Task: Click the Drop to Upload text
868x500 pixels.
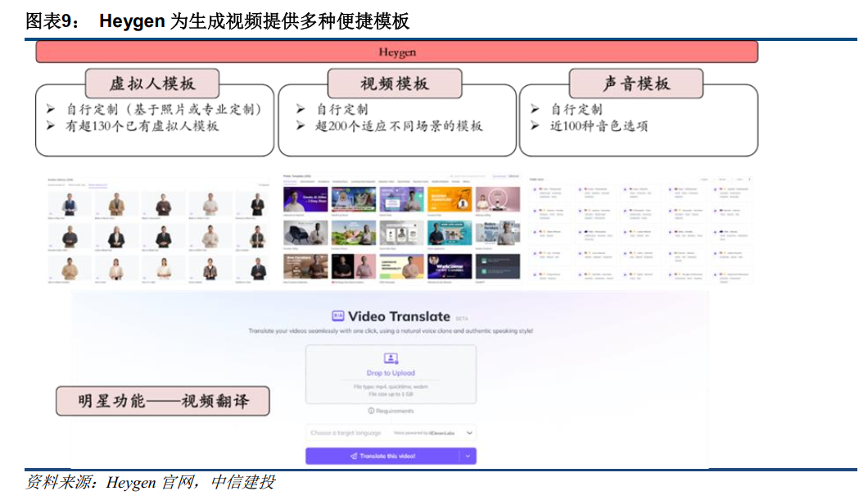Action: [x=391, y=373]
